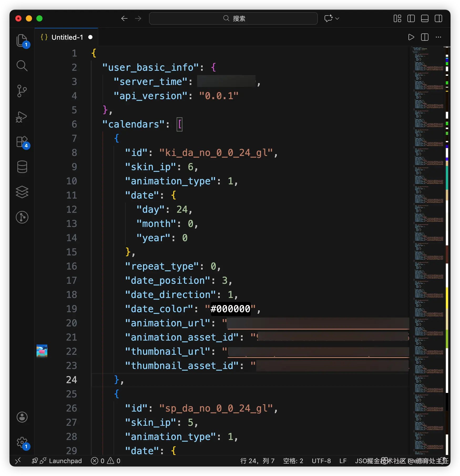The height and width of the screenshot is (476, 460).
Task: Click the opening bracket after "calendars"
Action: pos(180,124)
